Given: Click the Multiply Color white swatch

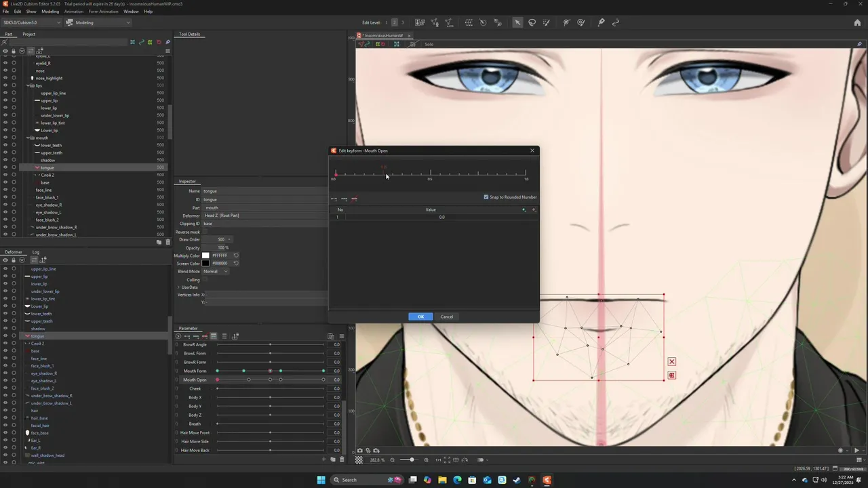Looking at the screenshot, I should pos(205,256).
